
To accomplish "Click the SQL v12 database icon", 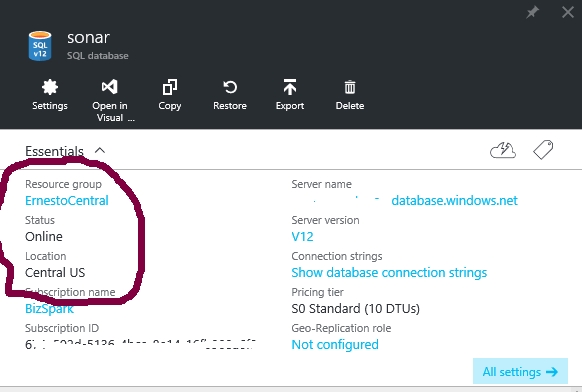I will pos(40,46).
